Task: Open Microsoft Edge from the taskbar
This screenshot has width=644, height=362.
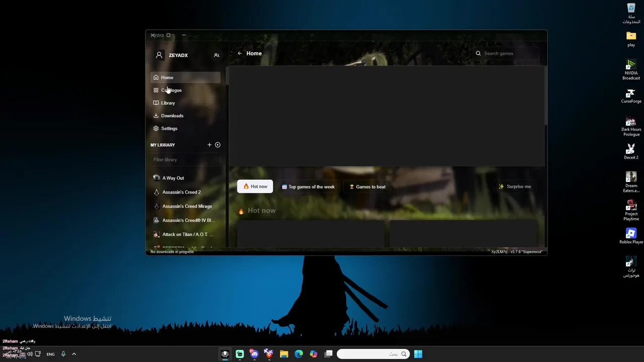Action: tap(299, 354)
